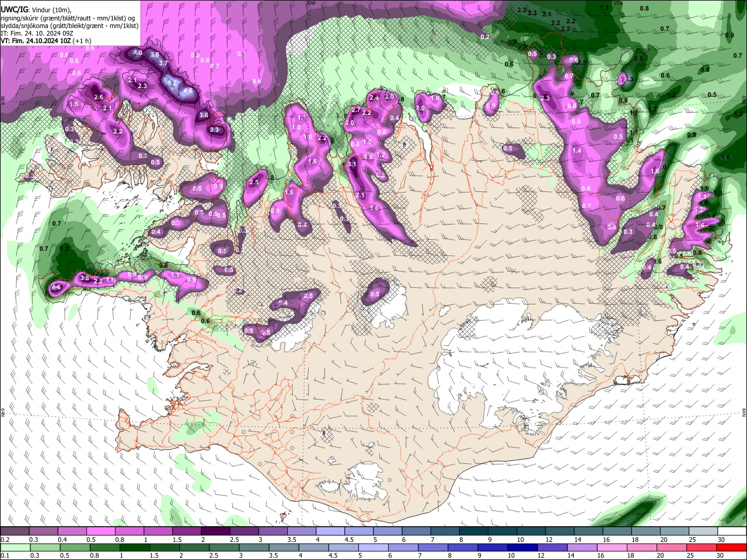Image resolution: width=747 pixels, height=560 pixels.
Task: Click the bright pink 0.5–0.8 snow legend swatch
Action: coord(100,531)
